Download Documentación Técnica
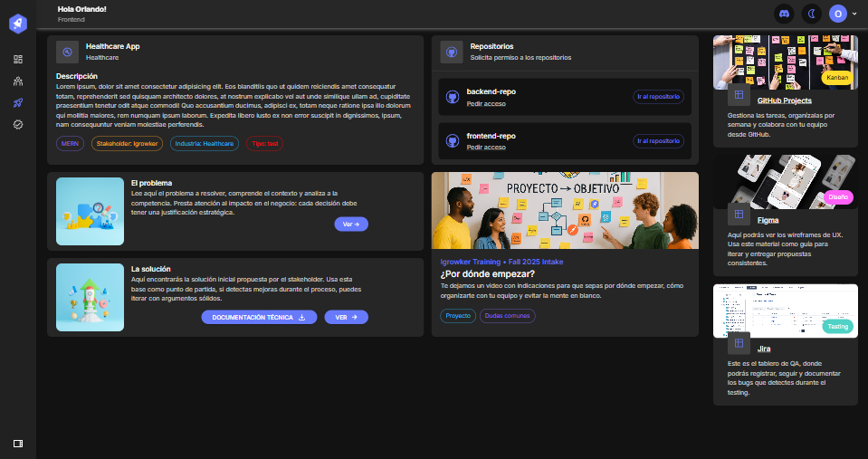This screenshot has height=459, width=868. [259, 317]
